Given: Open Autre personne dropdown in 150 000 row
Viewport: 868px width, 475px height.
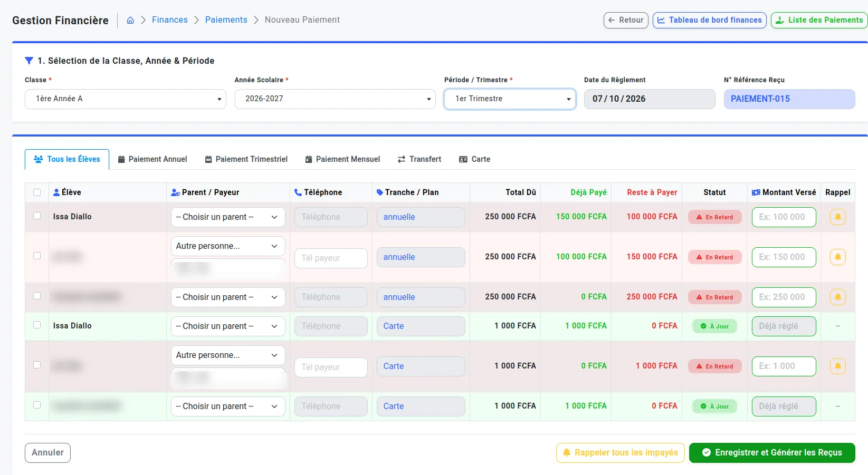Looking at the screenshot, I should click(228, 246).
